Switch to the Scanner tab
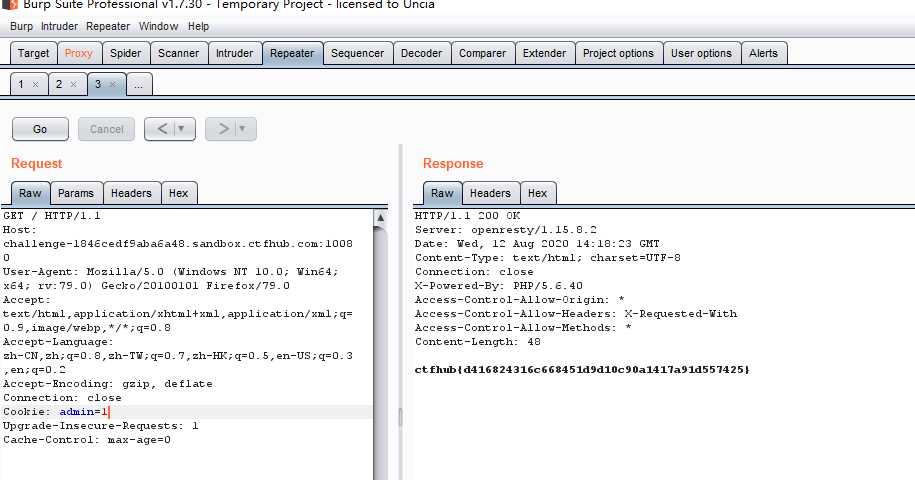The width and height of the screenshot is (915, 480). 179,53
